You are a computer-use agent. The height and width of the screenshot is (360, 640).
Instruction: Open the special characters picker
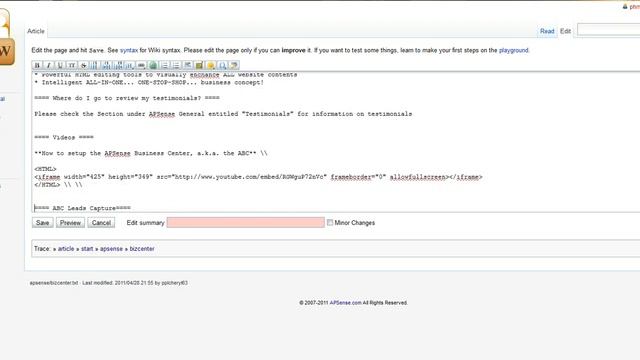(222, 65)
